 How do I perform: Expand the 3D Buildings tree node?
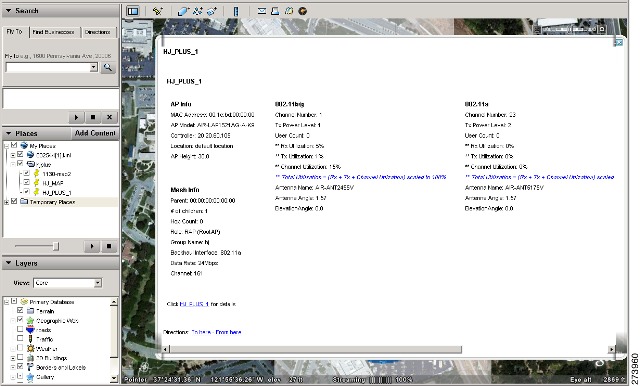[x=13, y=358]
